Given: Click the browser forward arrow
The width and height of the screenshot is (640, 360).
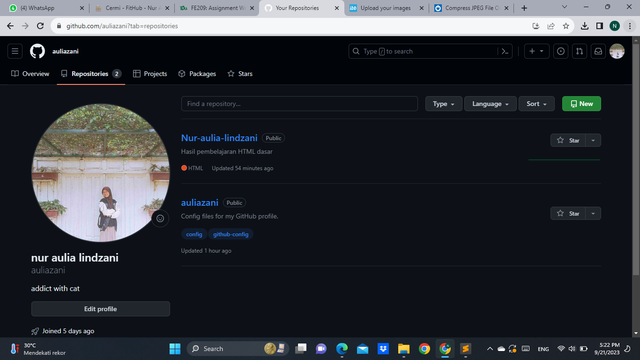Looking at the screenshot, I should (25, 26).
